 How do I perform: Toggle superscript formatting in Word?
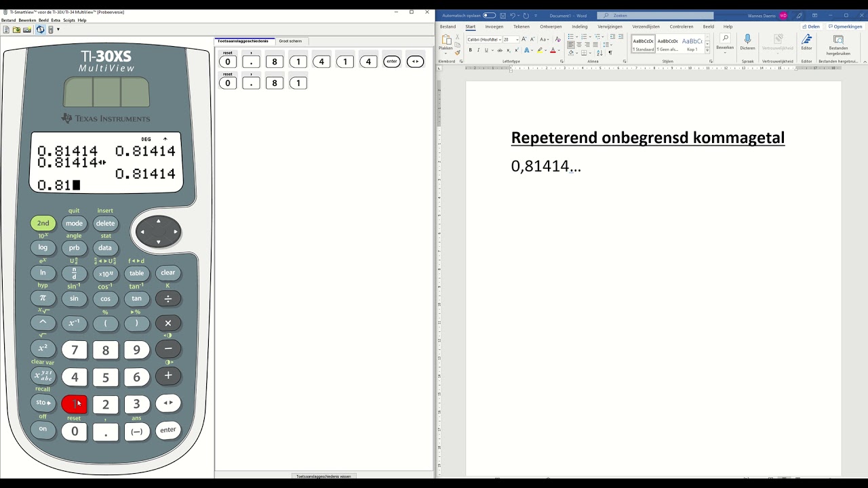pyautogui.click(x=517, y=50)
